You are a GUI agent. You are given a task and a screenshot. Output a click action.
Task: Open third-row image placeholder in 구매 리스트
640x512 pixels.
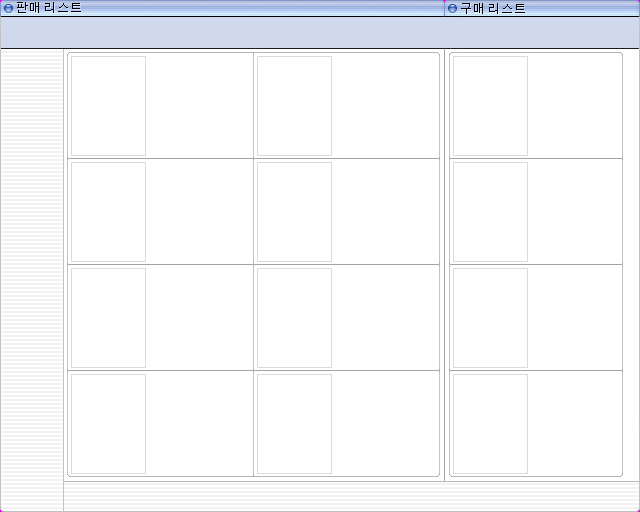(490, 318)
